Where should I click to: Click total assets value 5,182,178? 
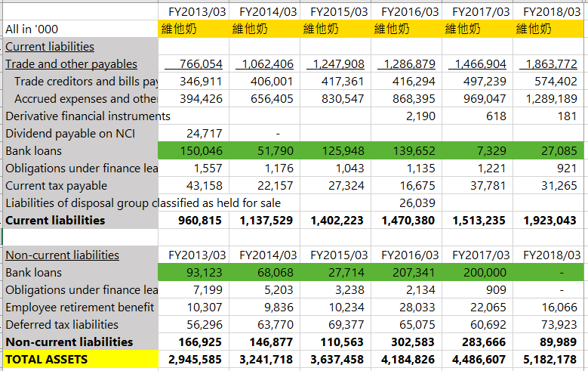click(x=548, y=360)
